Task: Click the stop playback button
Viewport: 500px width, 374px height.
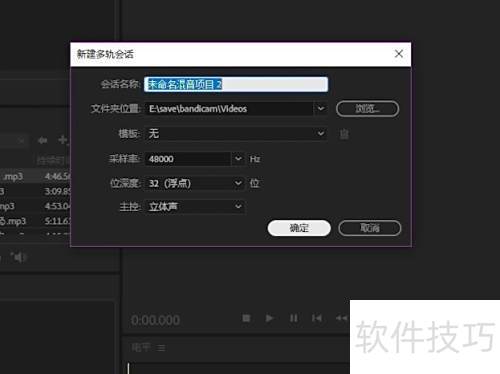Action: (x=246, y=318)
